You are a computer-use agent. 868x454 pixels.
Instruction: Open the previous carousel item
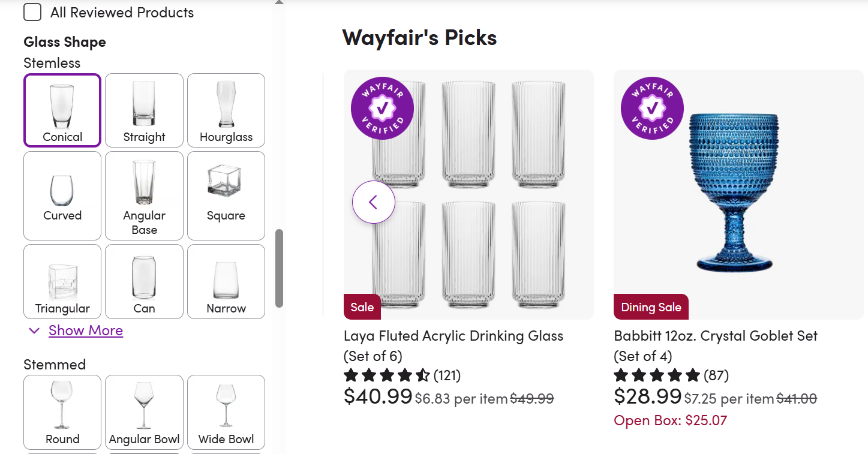pyautogui.click(x=373, y=202)
